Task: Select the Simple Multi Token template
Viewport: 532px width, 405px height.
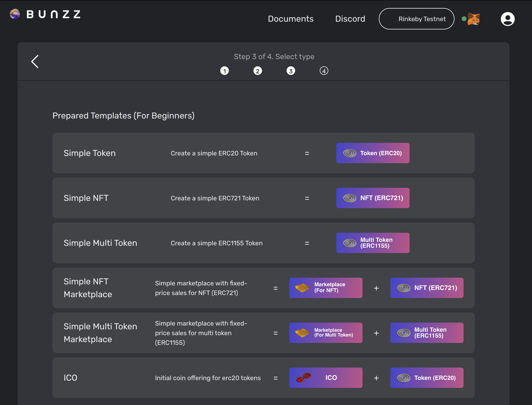Action: click(x=100, y=243)
